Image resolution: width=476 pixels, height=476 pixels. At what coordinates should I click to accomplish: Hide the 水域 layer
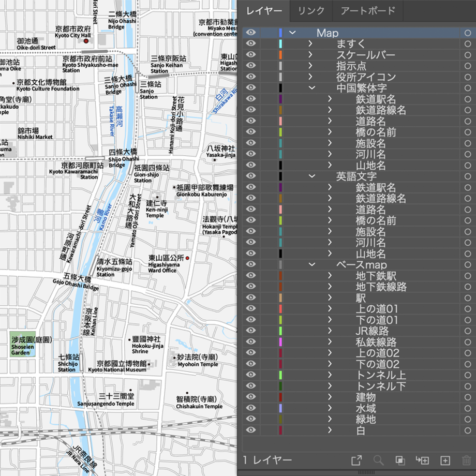(251, 408)
